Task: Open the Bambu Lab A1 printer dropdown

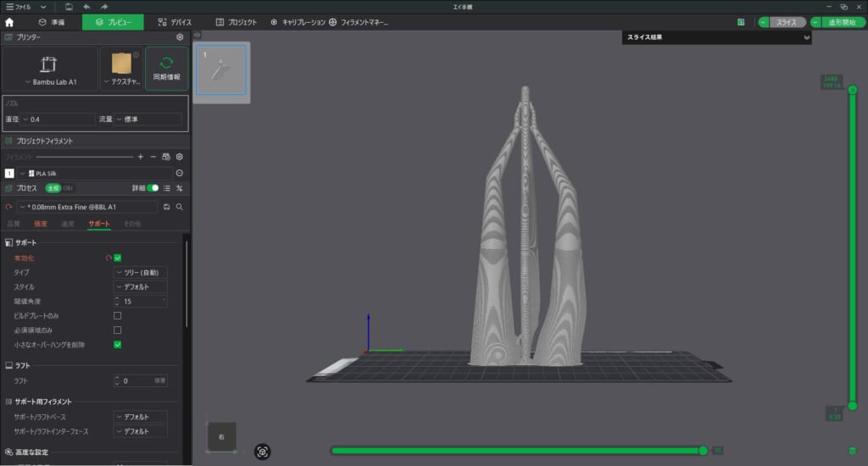Action: (50, 69)
